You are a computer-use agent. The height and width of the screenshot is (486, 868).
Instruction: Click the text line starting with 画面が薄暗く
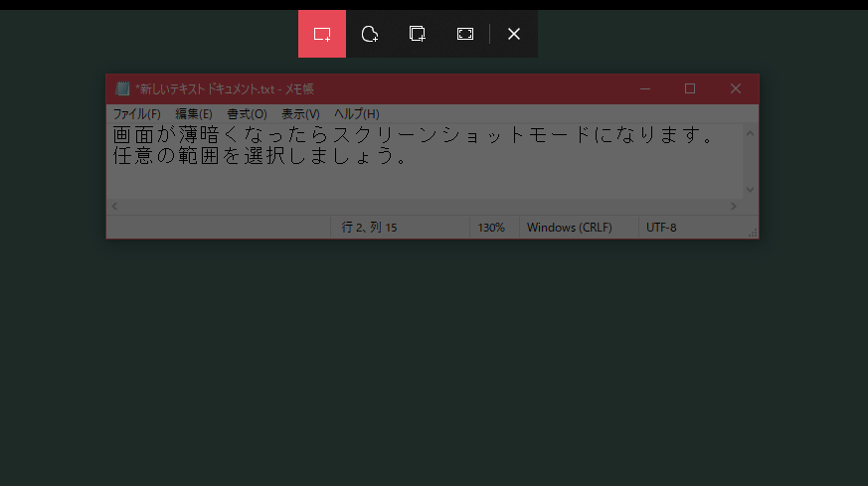[414, 134]
